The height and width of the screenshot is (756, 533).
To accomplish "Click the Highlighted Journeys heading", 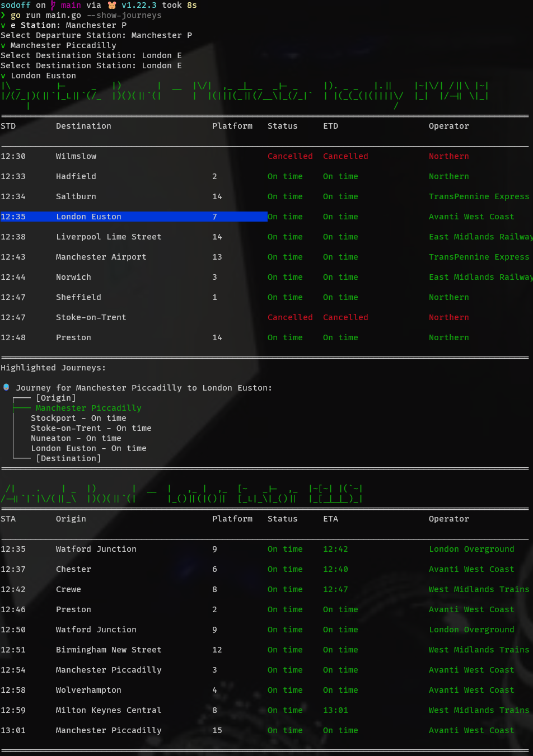I will click(53, 368).
